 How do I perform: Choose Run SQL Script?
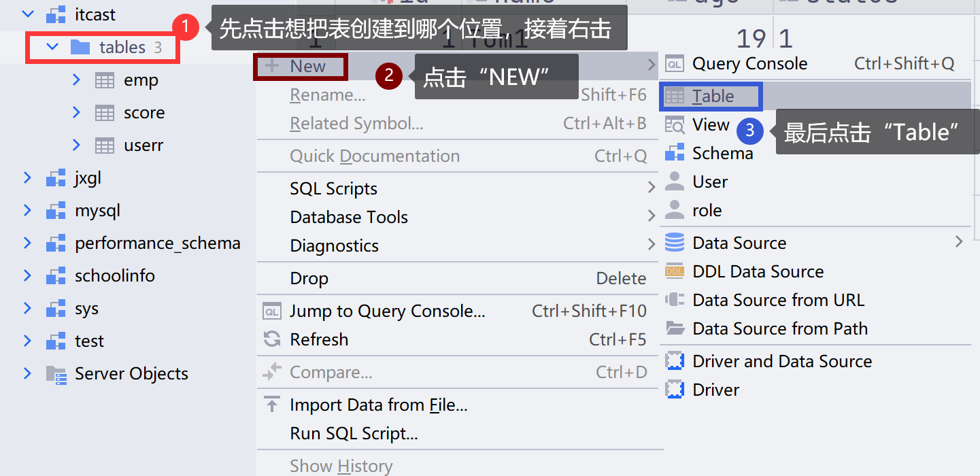457,434
